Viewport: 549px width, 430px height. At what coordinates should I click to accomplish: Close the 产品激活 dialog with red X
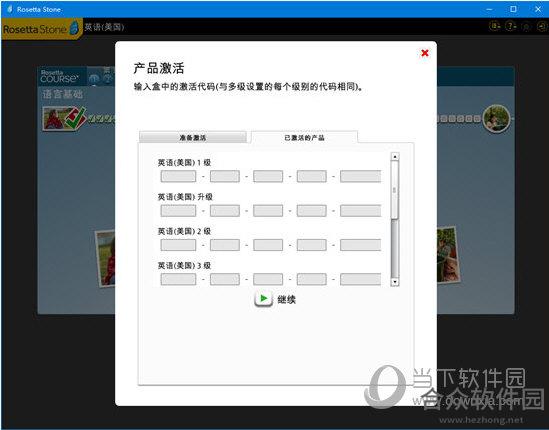pyautogui.click(x=425, y=53)
